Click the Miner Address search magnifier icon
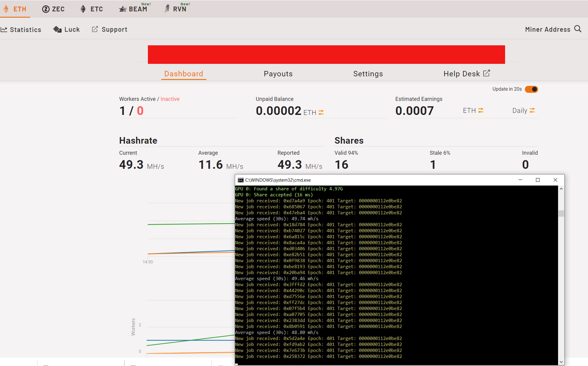Viewport: 588px width, 366px height. coord(578,29)
